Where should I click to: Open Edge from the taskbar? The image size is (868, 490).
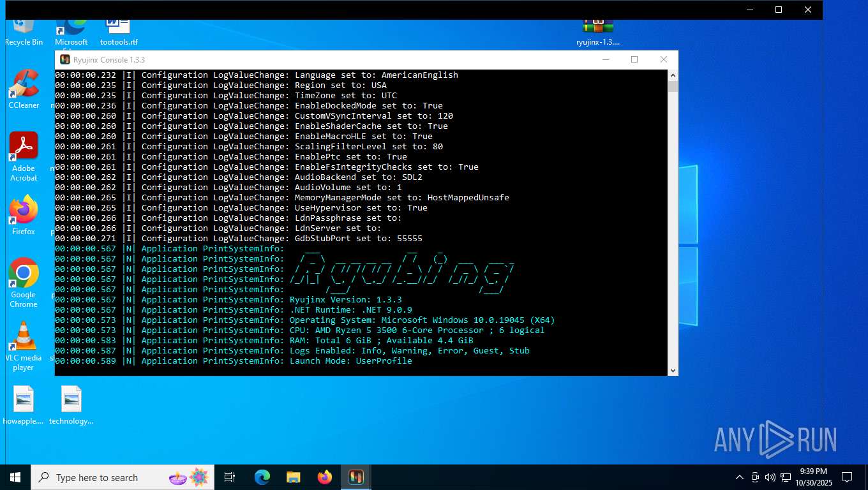coord(262,477)
